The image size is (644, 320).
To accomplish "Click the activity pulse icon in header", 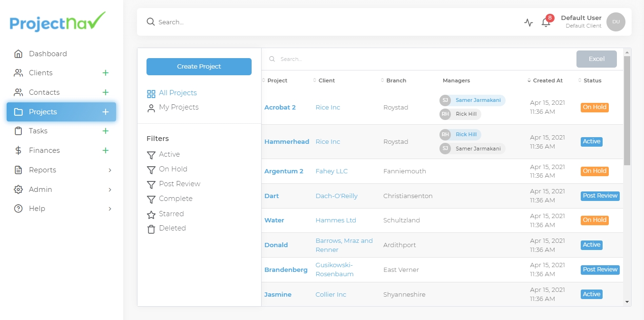I will pos(528,22).
